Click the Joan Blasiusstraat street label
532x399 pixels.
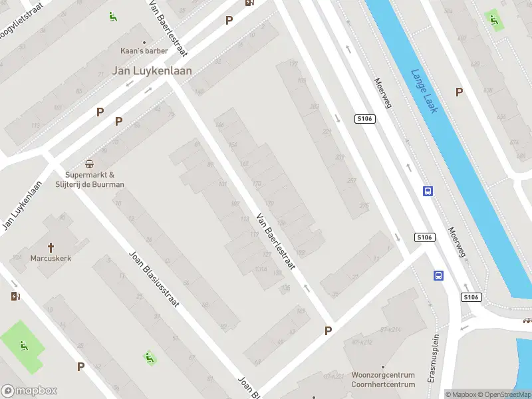[154, 279]
